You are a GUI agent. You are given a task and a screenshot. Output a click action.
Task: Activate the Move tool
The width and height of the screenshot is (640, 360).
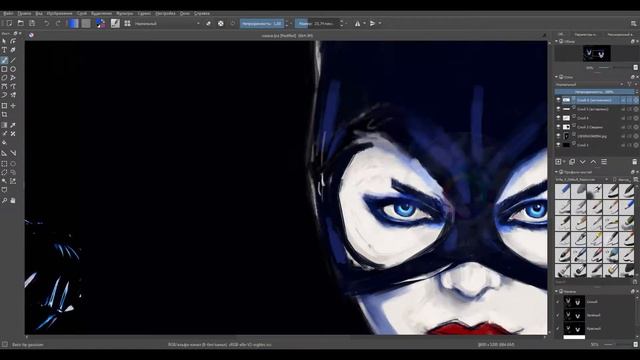click(13, 106)
